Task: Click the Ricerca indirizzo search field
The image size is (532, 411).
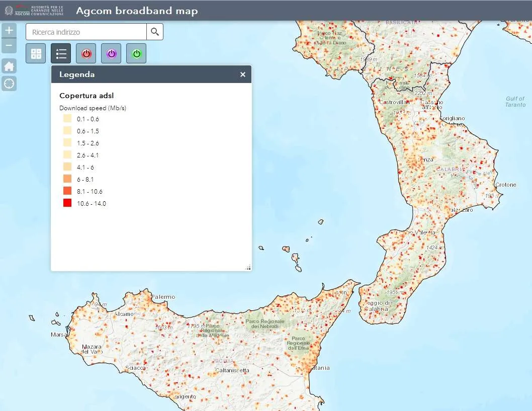Action: 86,32
